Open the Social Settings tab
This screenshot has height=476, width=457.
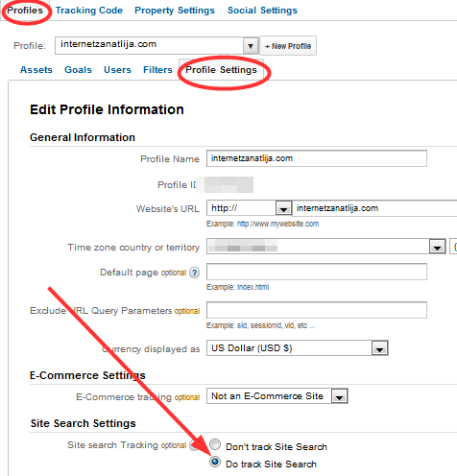point(262,11)
